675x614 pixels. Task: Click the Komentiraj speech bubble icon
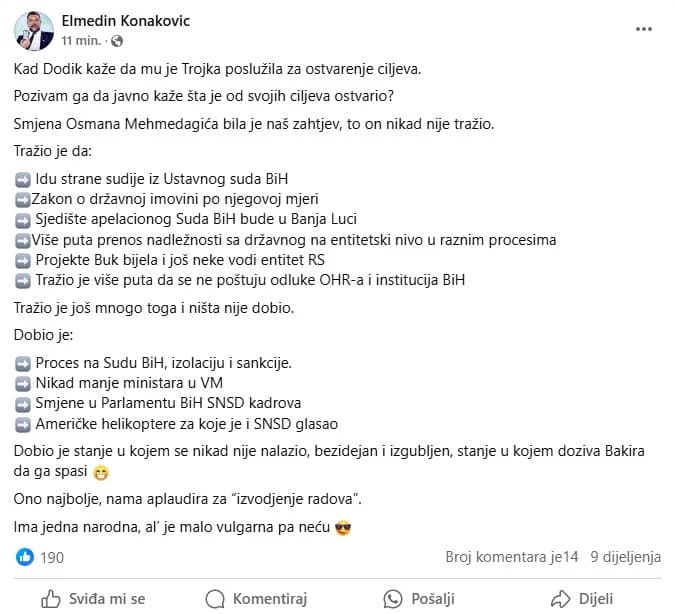(x=215, y=598)
